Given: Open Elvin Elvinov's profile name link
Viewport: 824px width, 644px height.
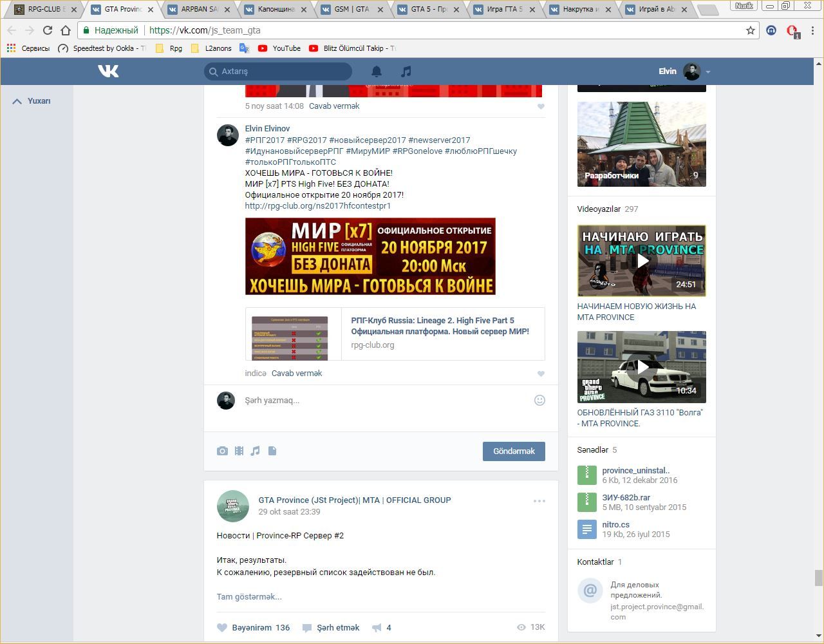Looking at the screenshot, I should (267, 129).
